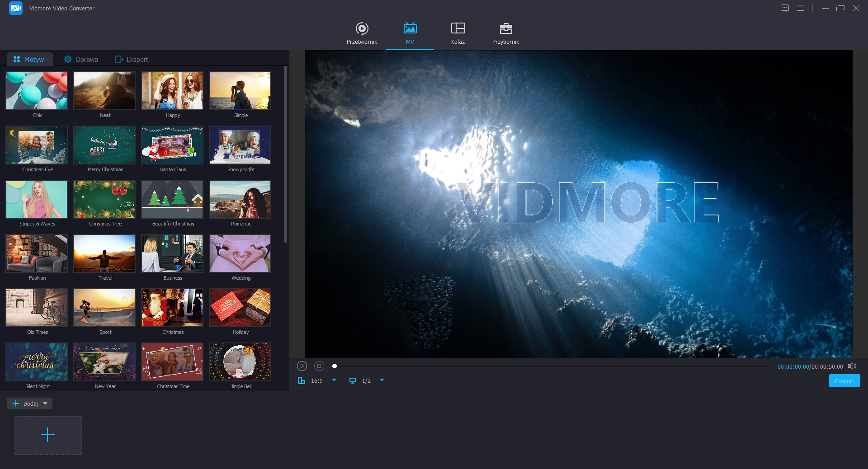
Task: Apply the Happy theme
Action: (x=172, y=91)
